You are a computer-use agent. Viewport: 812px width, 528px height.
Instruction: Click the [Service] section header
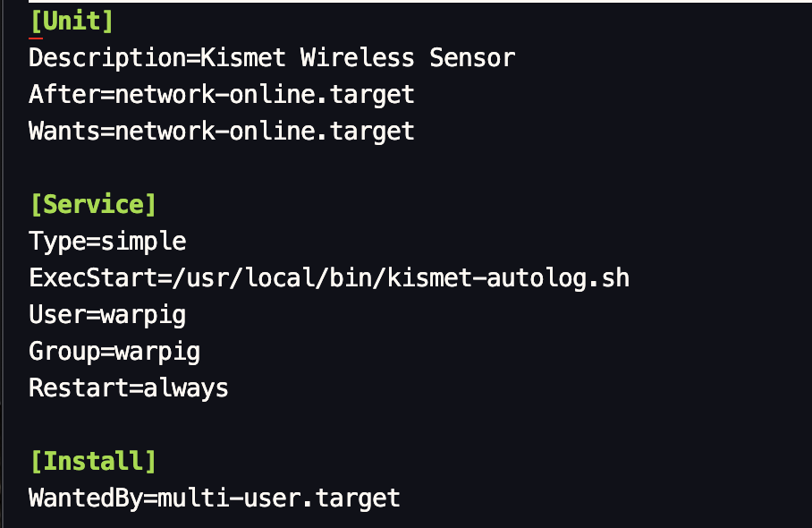pos(93,205)
